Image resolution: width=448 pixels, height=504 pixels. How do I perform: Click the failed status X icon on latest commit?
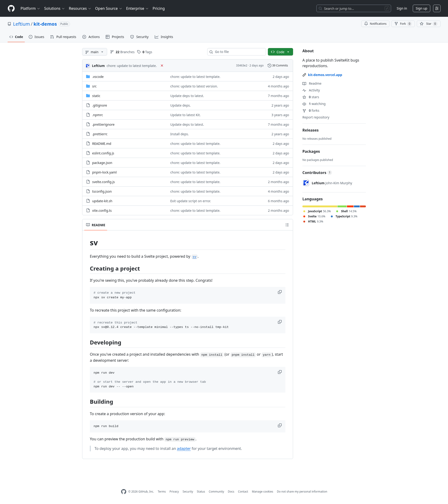162,66
